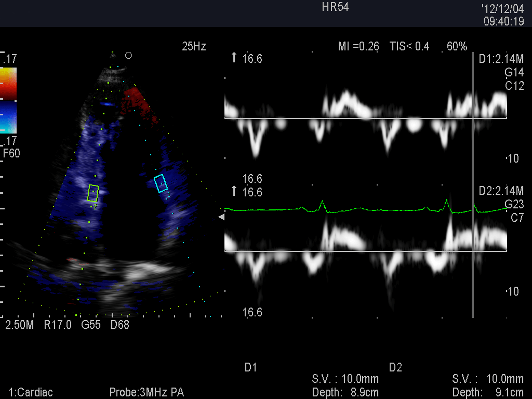Click the color Doppler scale bar
The width and height of the screenshot is (532, 399).
(8, 100)
